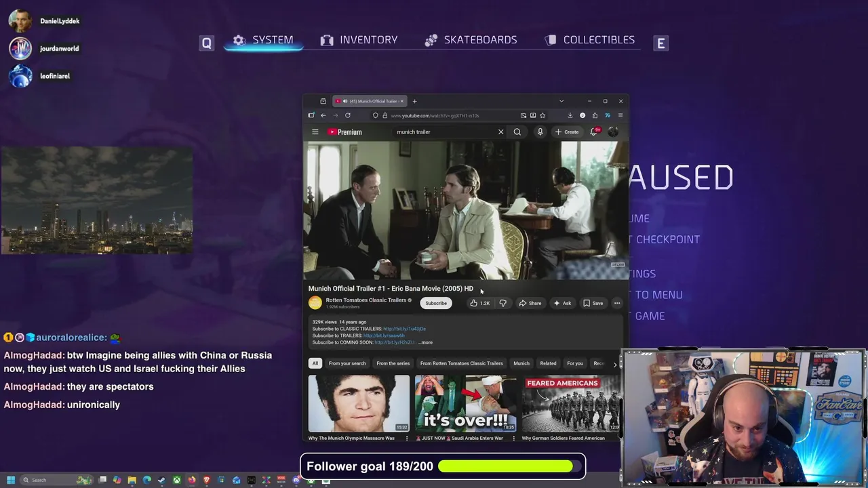Select the Related filter chip

pyautogui.click(x=548, y=363)
